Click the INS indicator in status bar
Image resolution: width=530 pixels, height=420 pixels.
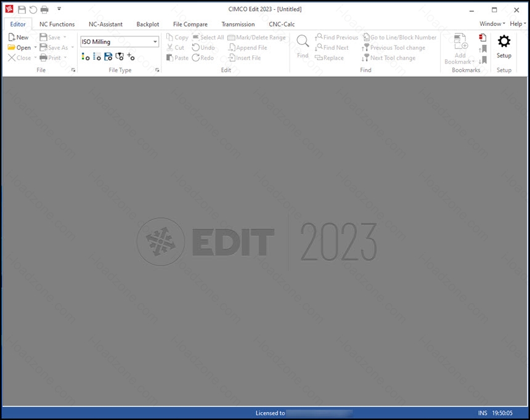pyautogui.click(x=483, y=413)
